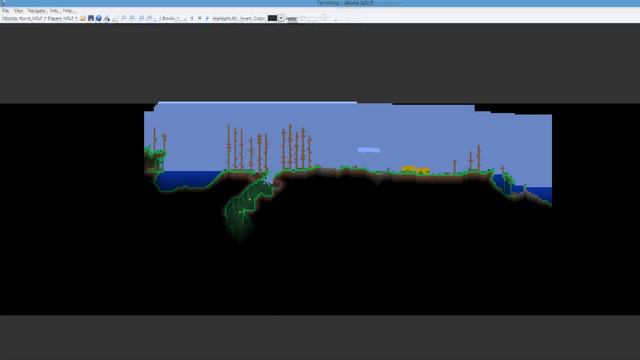Toggle the Highlight All option

[x=224, y=18]
